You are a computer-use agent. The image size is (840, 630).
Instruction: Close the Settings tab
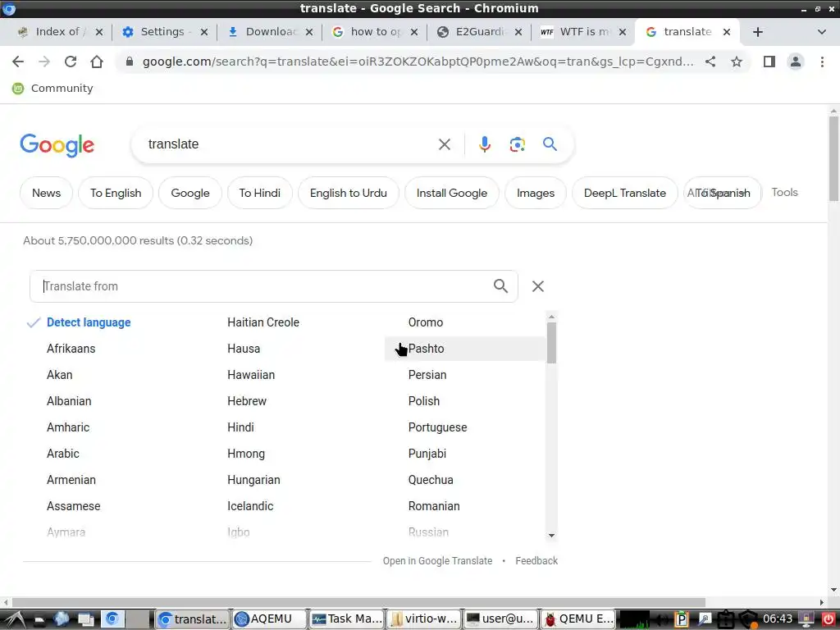204,32
